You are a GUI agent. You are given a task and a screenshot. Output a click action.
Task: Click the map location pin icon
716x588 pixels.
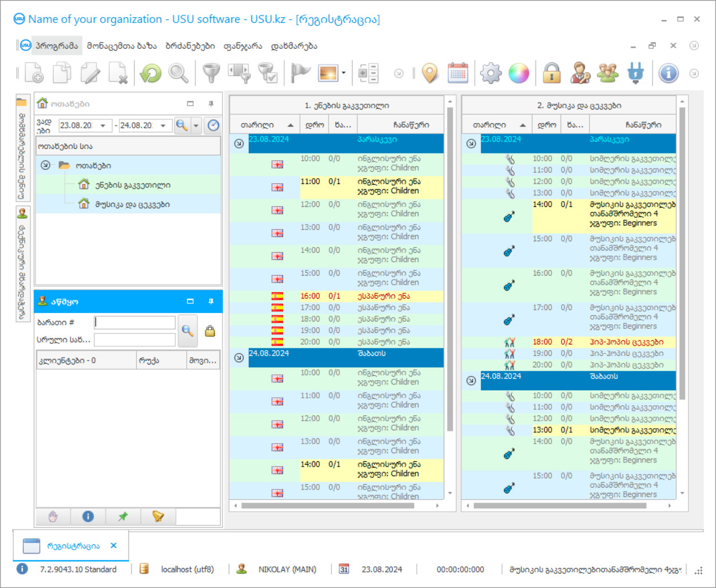tap(429, 73)
